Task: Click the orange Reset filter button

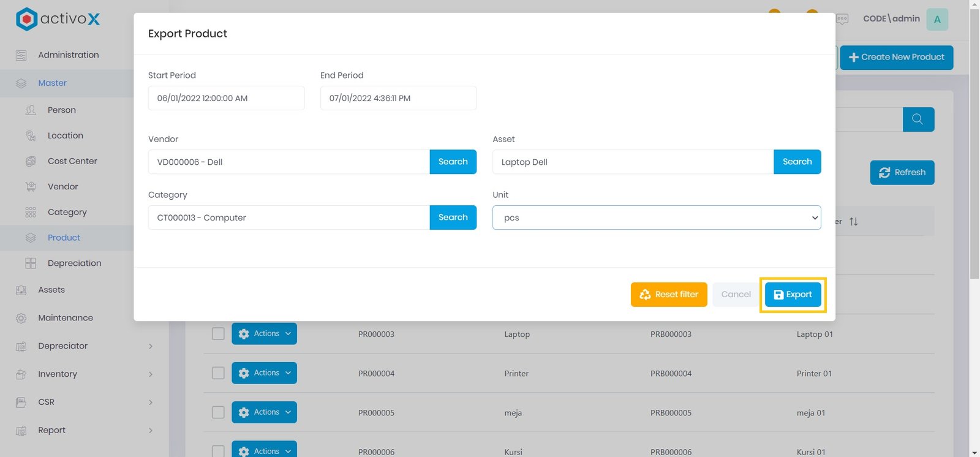Action: [668, 295]
